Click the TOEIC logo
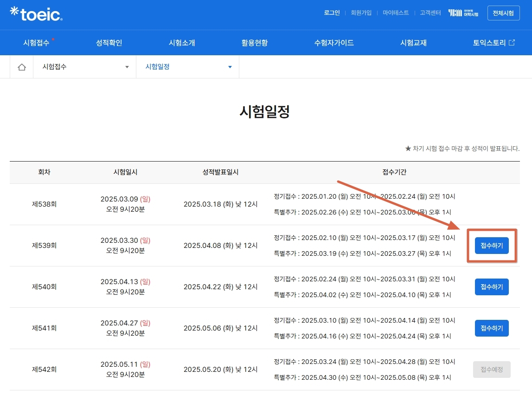The height and width of the screenshot is (396, 532). [36, 14]
